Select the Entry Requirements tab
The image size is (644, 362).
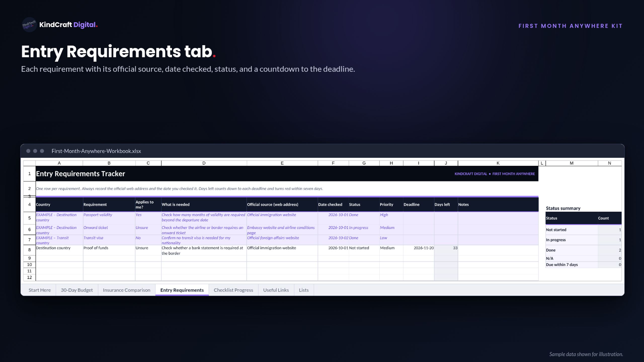click(182, 290)
